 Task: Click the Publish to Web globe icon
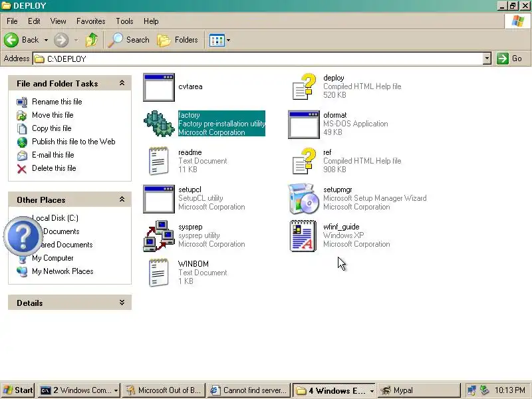[x=22, y=142]
